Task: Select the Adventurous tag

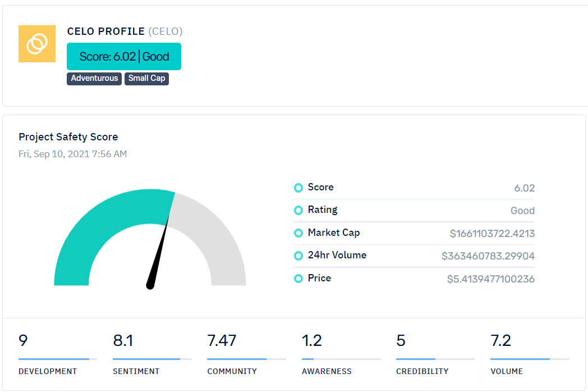Action: pos(94,79)
